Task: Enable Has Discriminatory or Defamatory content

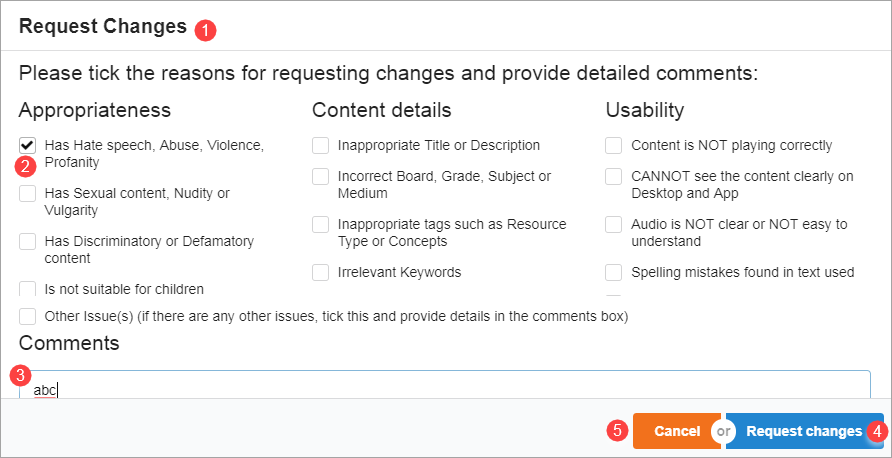Action: coord(28,241)
